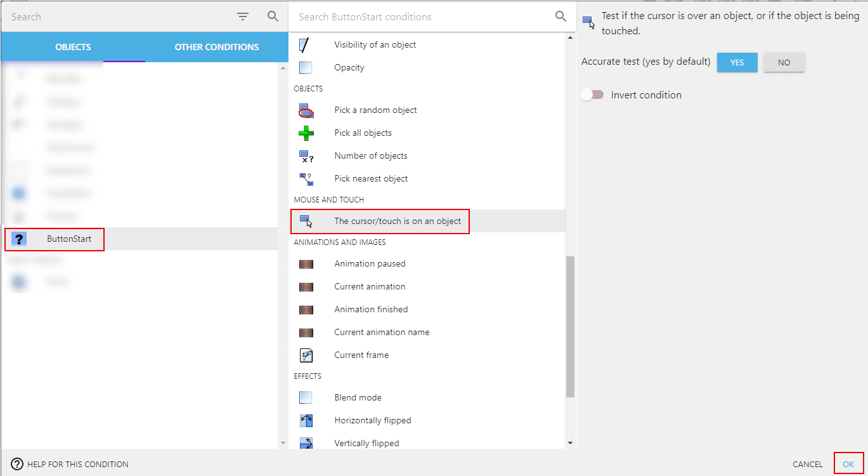Viewport: 868px width, 476px height.
Task: Set Accurate test to NO
Action: coord(784,63)
